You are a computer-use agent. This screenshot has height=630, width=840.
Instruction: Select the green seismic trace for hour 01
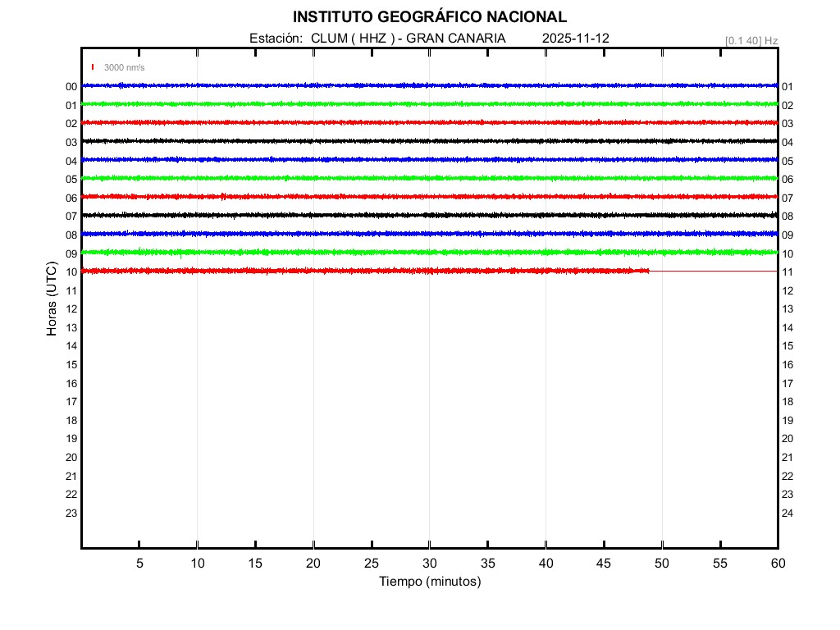pyautogui.click(x=429, y=104)
